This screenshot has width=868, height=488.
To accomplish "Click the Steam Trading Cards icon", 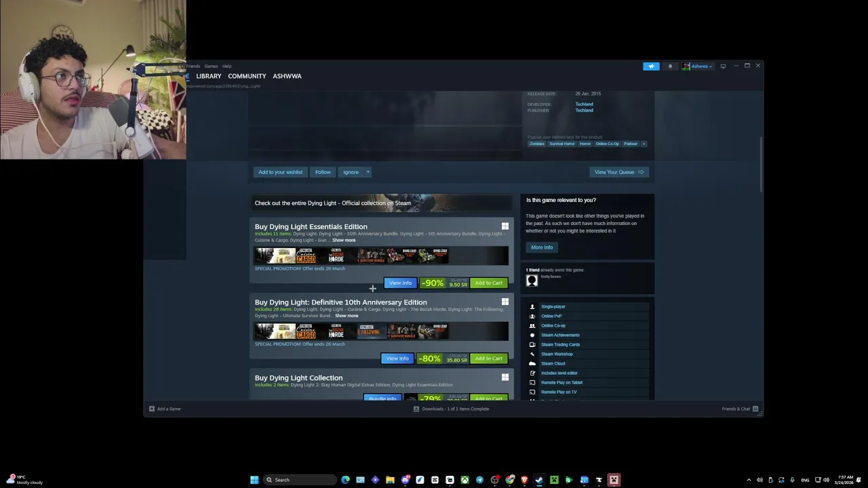I will [x=532, y=344].
